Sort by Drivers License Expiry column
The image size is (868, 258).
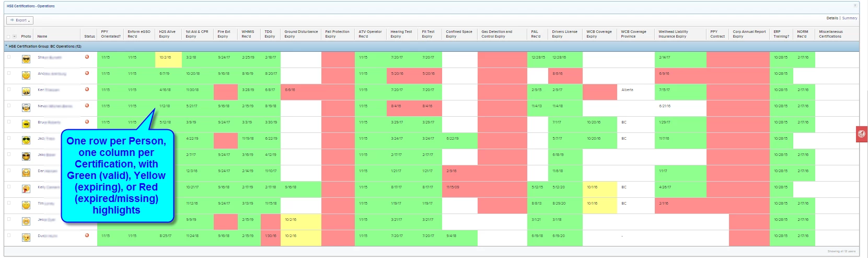pyautogui.click(x=564, y=34)
